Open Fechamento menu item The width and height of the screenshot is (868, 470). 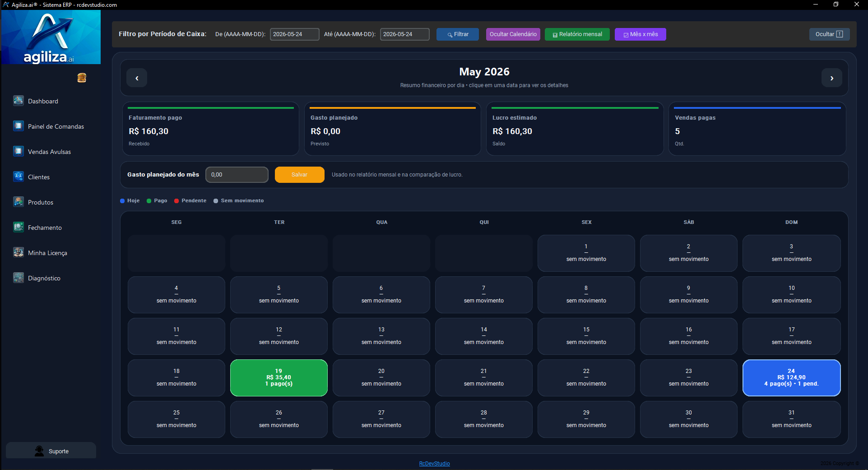[45, 228]
